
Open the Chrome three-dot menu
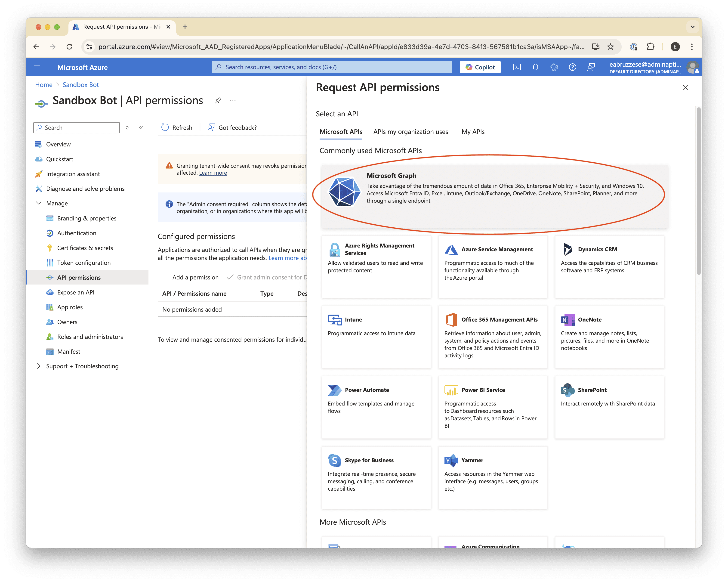click(x=692, y=47)
